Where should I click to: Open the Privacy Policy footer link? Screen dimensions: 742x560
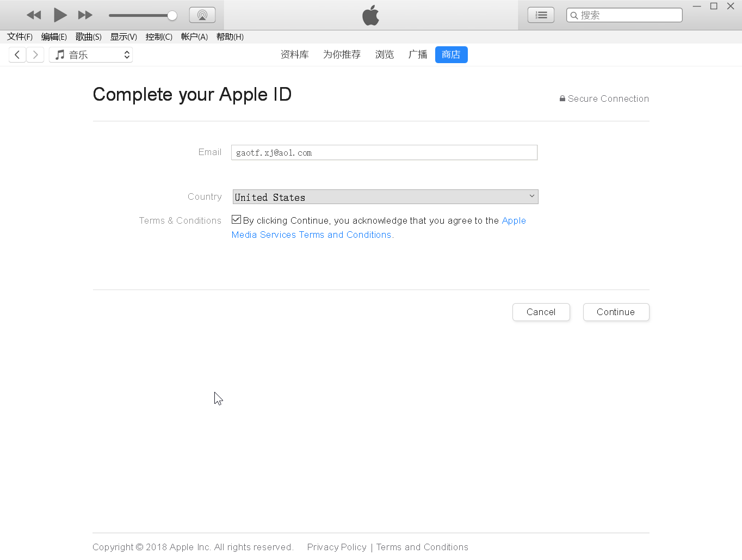click(337, 547)
